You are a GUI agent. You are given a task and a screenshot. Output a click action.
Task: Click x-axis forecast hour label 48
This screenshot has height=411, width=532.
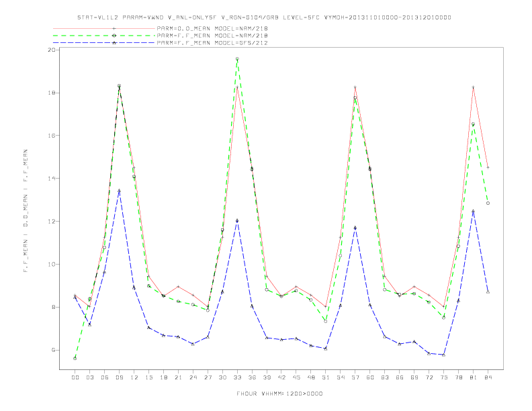tap(311, 377)
